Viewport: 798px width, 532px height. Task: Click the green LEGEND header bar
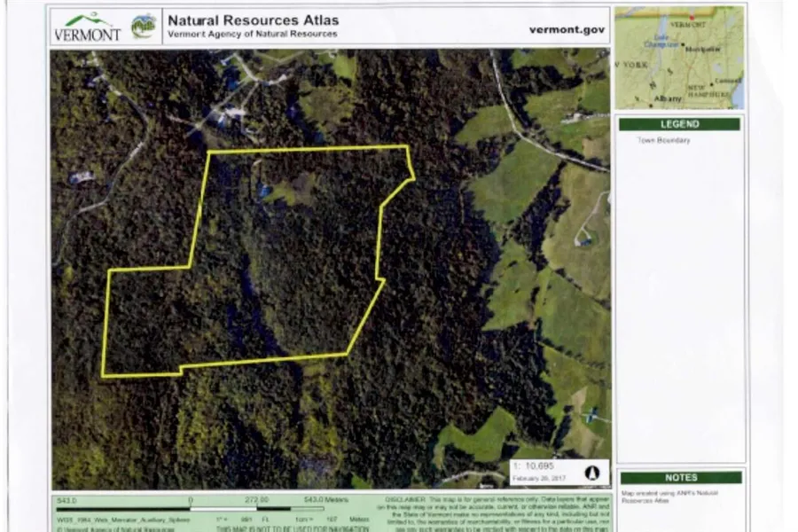(x=679, y=124)
